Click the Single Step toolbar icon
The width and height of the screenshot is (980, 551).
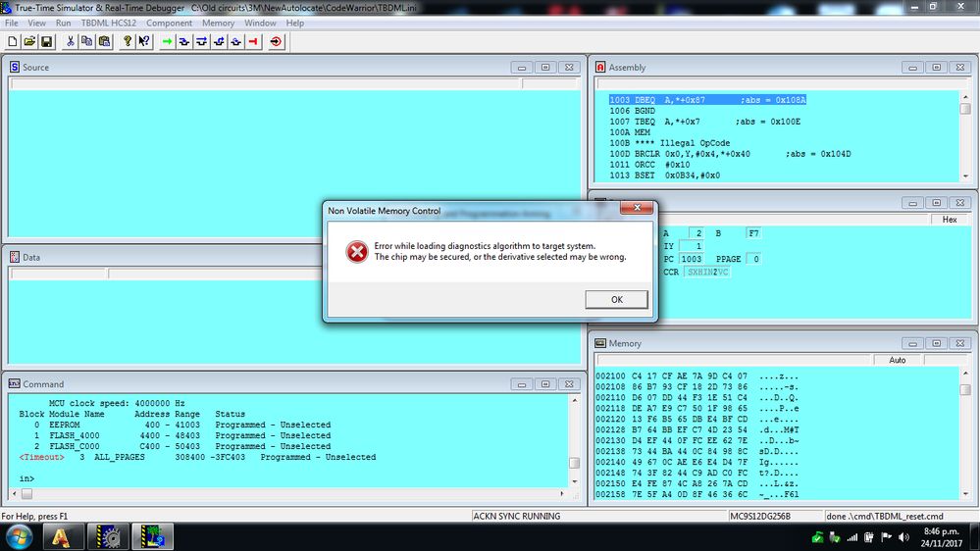click(x=184, y=42)
